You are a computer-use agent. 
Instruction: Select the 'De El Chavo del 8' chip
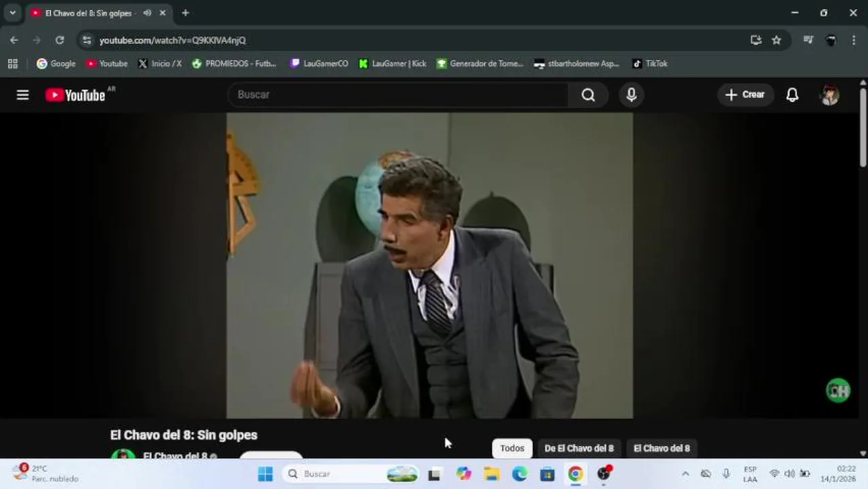[579, 448]
